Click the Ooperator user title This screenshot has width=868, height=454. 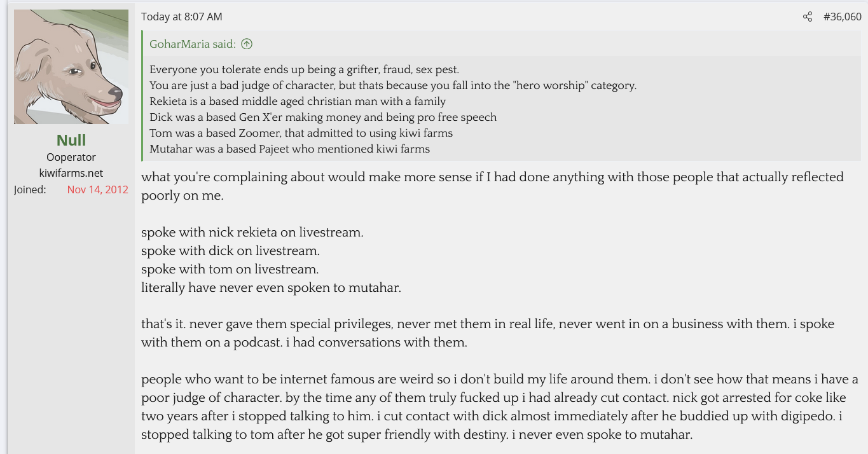click(x=71, y=157)
